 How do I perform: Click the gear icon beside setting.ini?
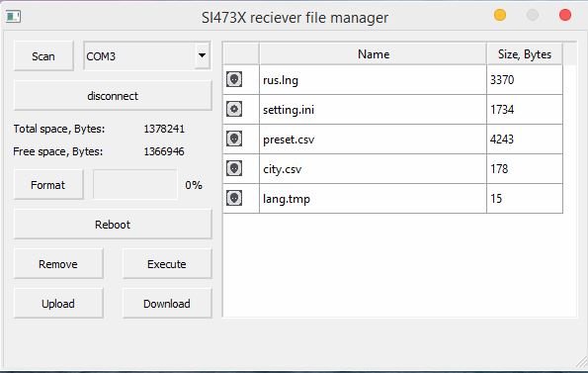(234, 109)
